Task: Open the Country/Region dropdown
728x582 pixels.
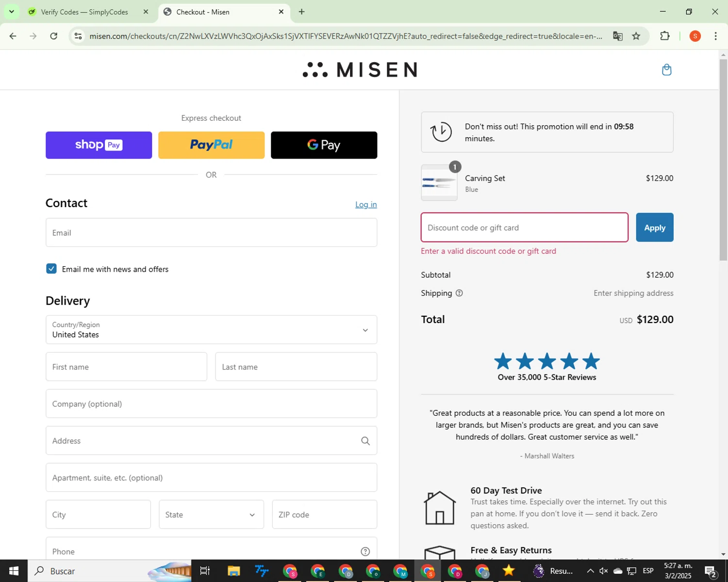Action: coord(211,330)
